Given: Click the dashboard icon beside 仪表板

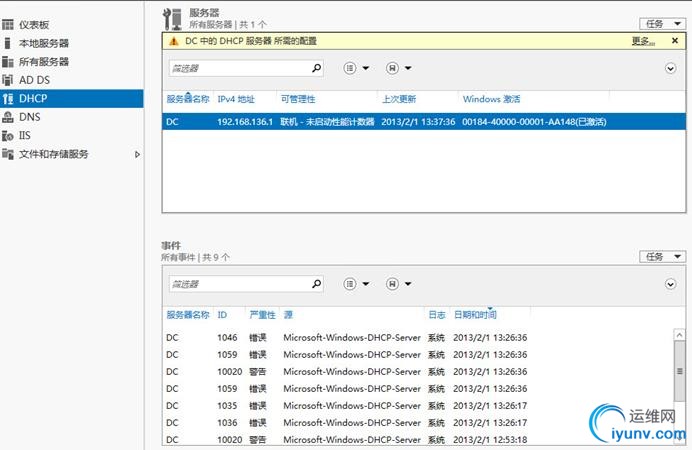Looking at the screenshot, I should coord(8,25).
